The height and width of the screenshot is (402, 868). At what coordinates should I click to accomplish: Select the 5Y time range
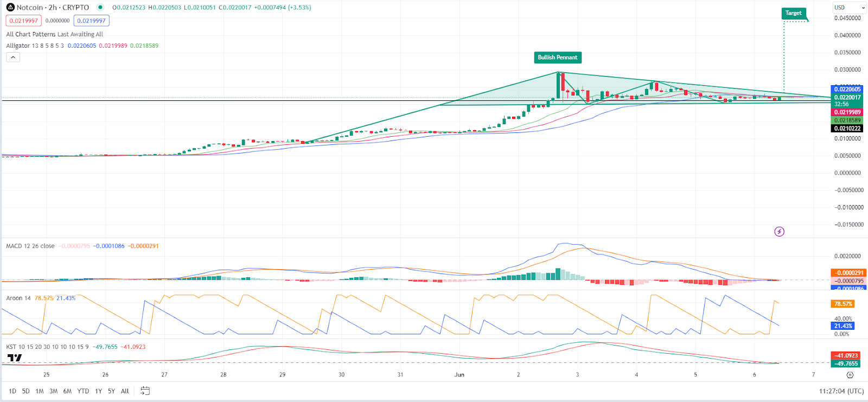point(111,391)
